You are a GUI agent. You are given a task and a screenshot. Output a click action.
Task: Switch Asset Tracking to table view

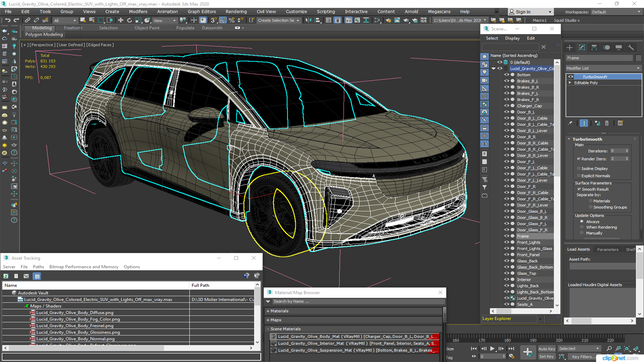(x=37, y=276)
